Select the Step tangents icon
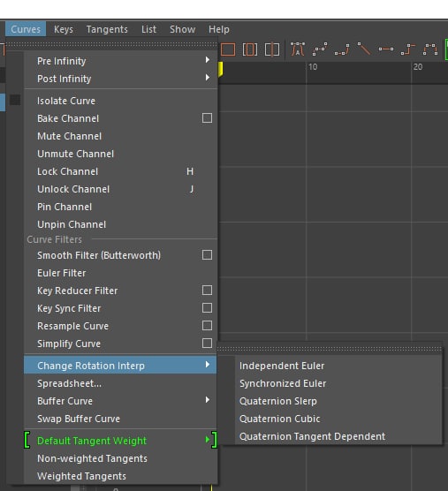The height and width of the screenshot is (491, 448). (x=408, y=49)
